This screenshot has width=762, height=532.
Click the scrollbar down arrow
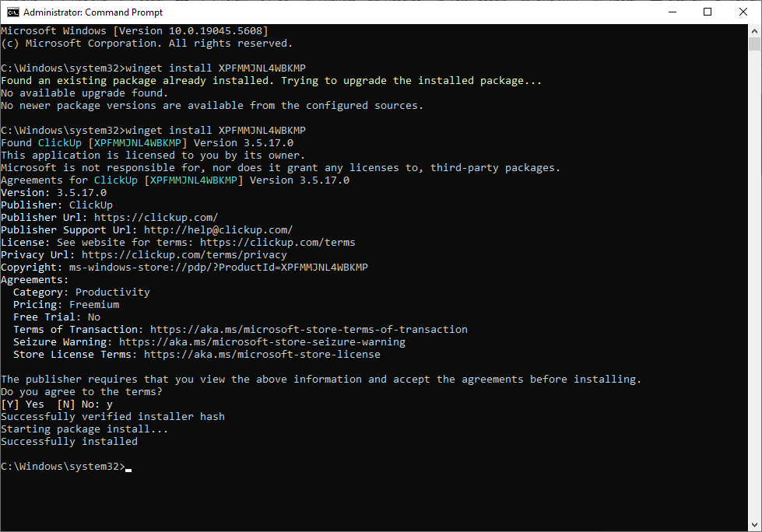(755, 525)
